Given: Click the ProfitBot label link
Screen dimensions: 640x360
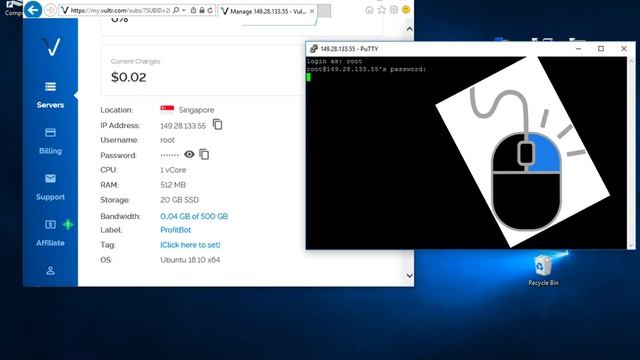Looking at the screenshot, I should pyautogui.click(x=176, y=230).
